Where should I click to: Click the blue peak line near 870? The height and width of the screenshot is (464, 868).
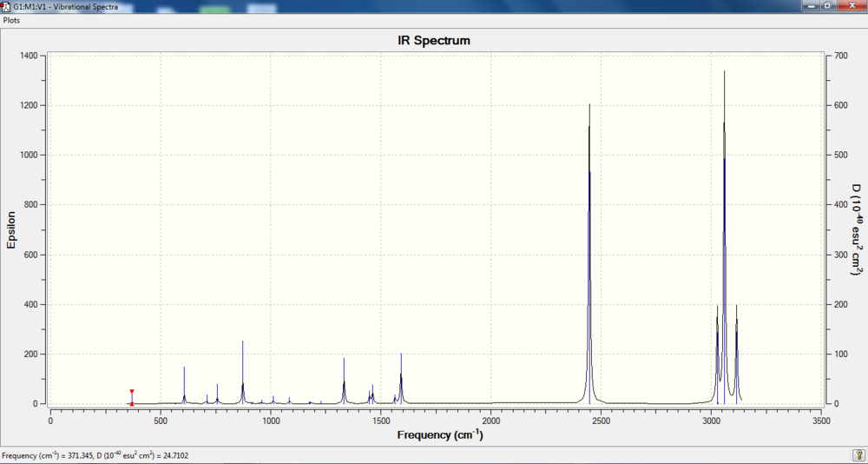click(242, 372)
